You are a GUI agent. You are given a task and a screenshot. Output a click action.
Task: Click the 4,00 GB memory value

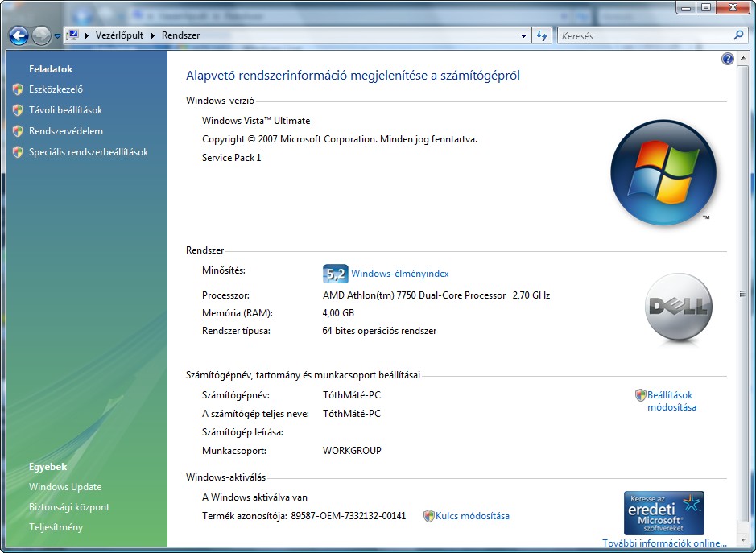[x=338, y=313]
